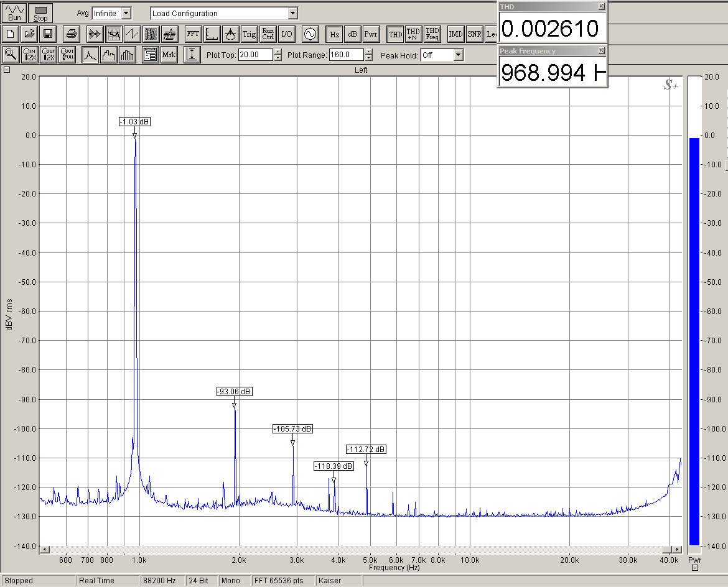Open the calibration calipers icon

pos(231,34)
